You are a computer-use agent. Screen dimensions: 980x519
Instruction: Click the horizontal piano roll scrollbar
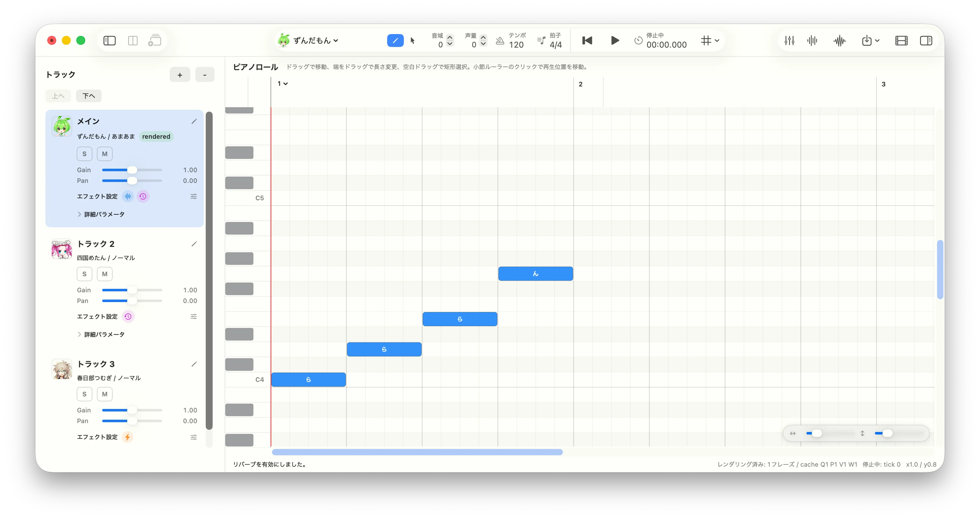[417, 452]
